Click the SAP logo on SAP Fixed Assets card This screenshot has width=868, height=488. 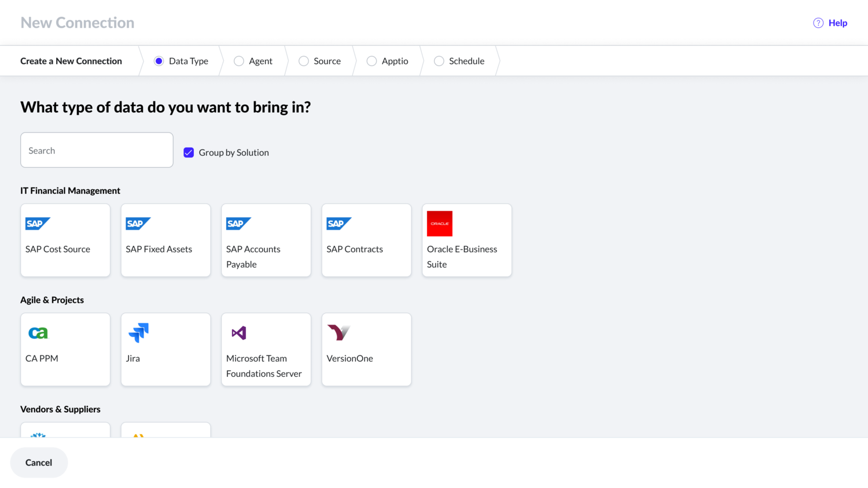click(x=138, y=223)
